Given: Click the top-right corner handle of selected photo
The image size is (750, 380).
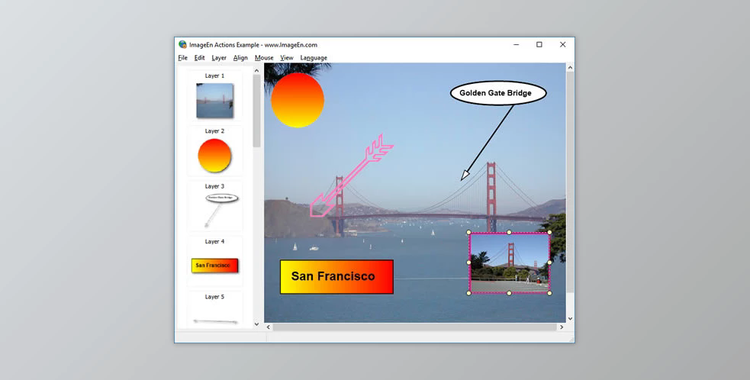Looking at the screenshot, I should click(550, 232).
